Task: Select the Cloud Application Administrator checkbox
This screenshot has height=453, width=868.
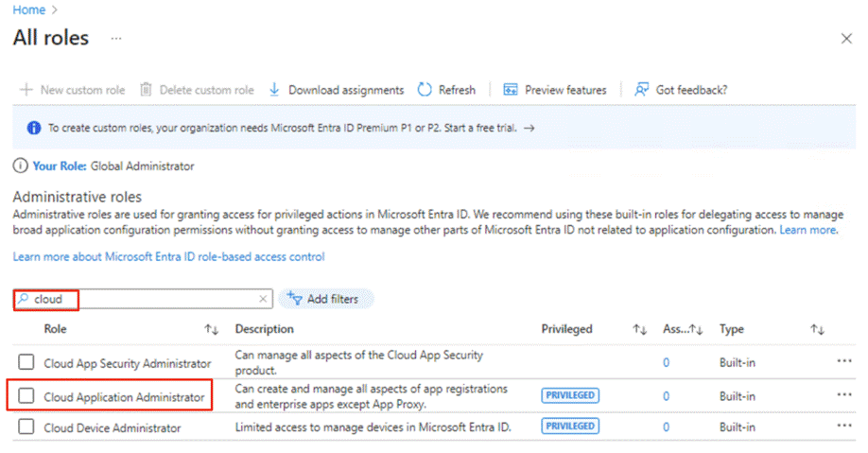Action: 26,396
